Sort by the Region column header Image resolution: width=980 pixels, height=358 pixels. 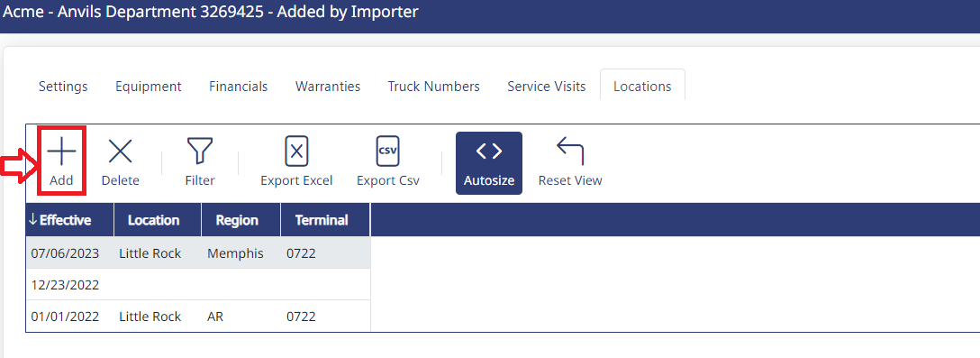click(x=241, y=220)
